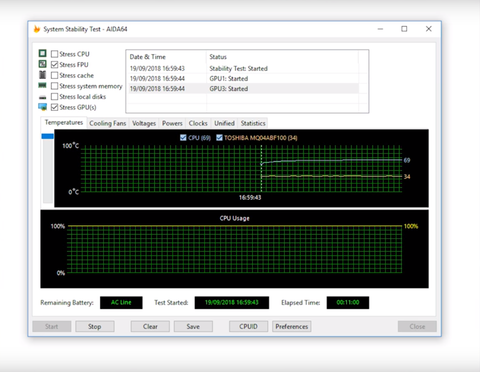Click the disabled Start button
Image resolution: width=480 pixels, height=372 pixels.
(52, 326)
